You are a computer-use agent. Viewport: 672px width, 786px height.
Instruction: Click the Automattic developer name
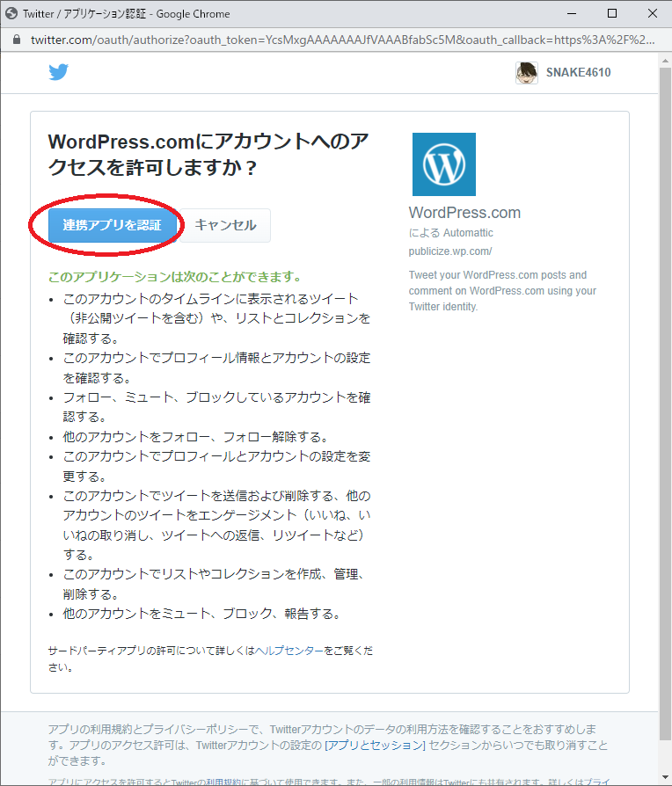468,233
